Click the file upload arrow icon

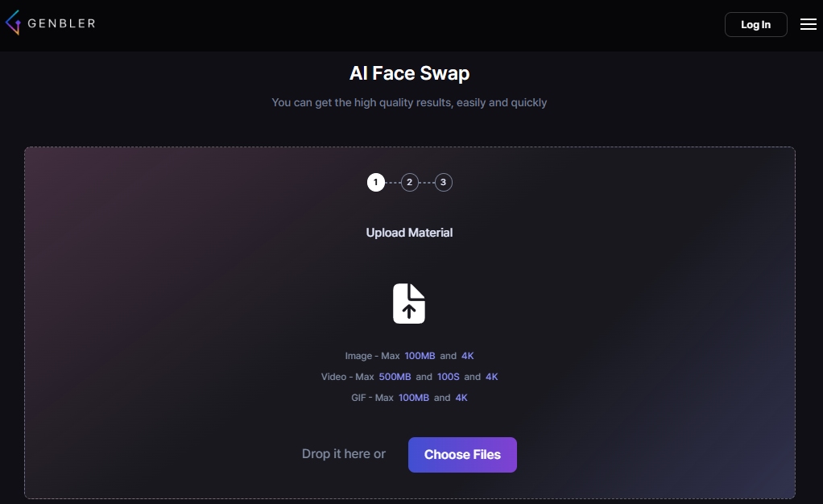tap(409, 304)
